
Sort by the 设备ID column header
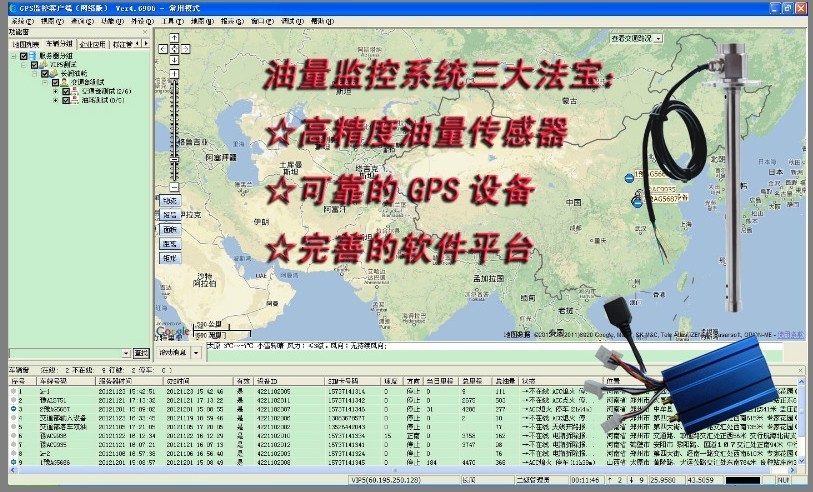(289, 381)
